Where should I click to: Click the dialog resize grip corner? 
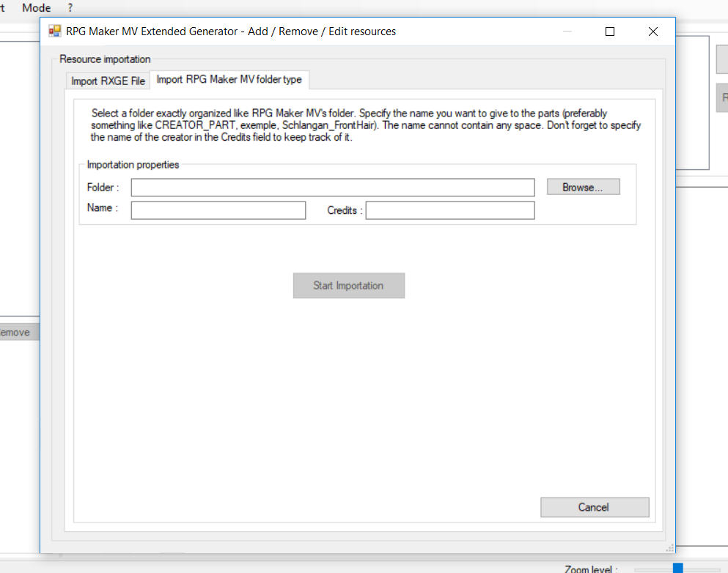click(670, 548)
